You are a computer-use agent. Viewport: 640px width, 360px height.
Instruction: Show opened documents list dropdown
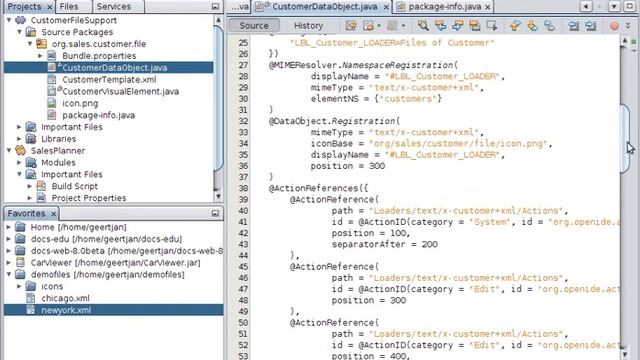[x=614, y=6]
